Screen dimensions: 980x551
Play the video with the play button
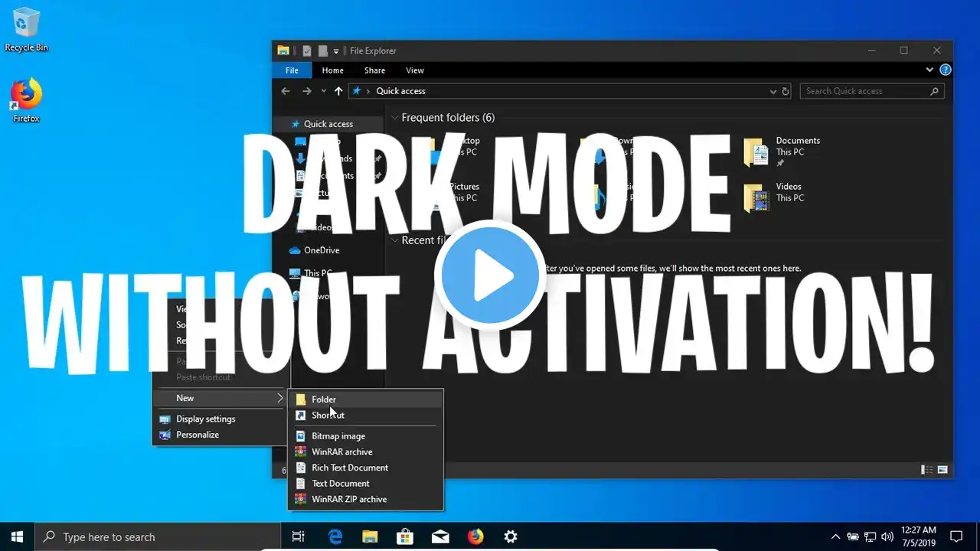tap(490, 275)
